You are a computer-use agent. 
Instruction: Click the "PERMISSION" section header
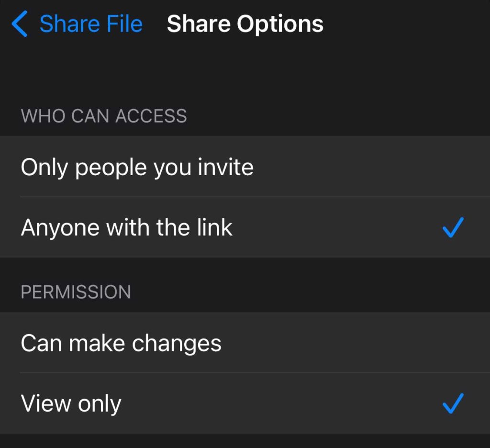point(76,292)
